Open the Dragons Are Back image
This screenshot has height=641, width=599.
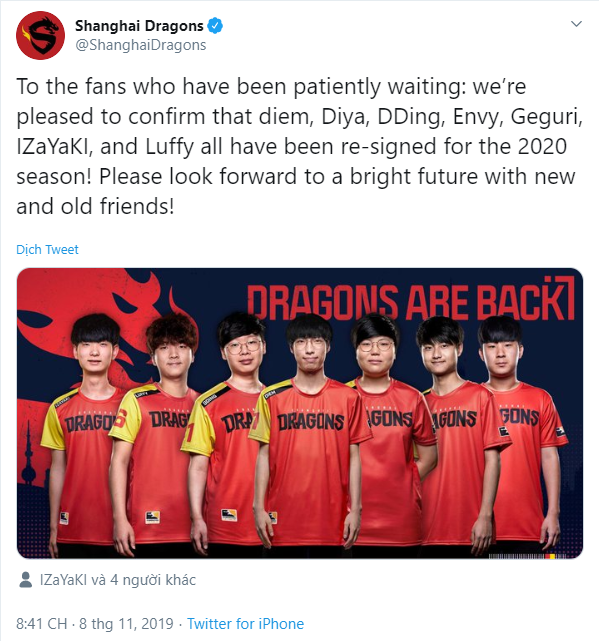300,413
